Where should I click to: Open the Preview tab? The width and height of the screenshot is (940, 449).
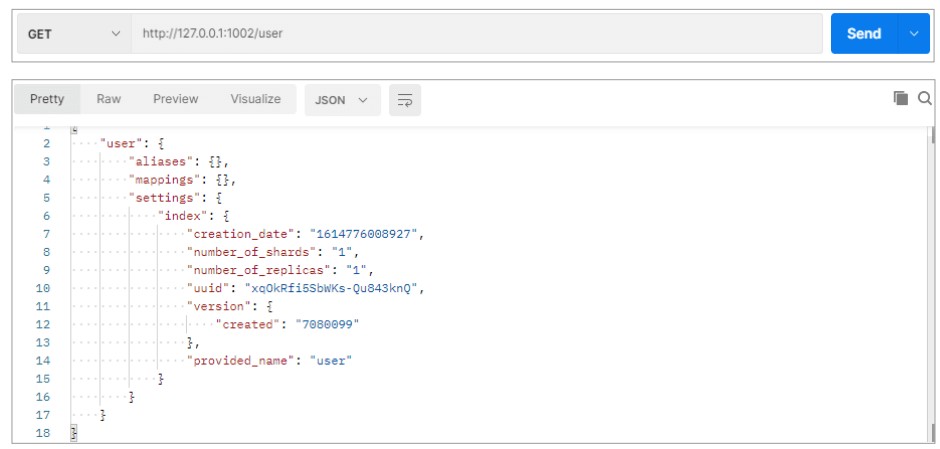point(175,99)
